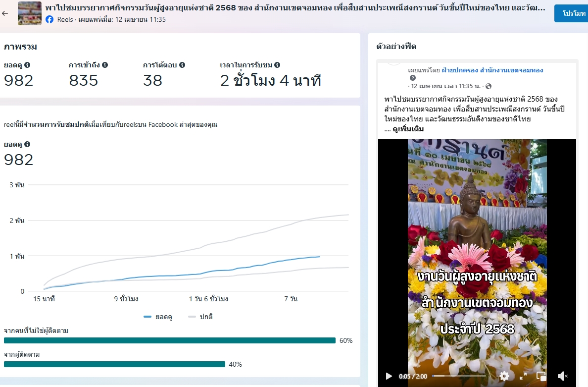Click info icon beside การเข้าถึง
Viewport: 588px width, 387px height.
105,65
